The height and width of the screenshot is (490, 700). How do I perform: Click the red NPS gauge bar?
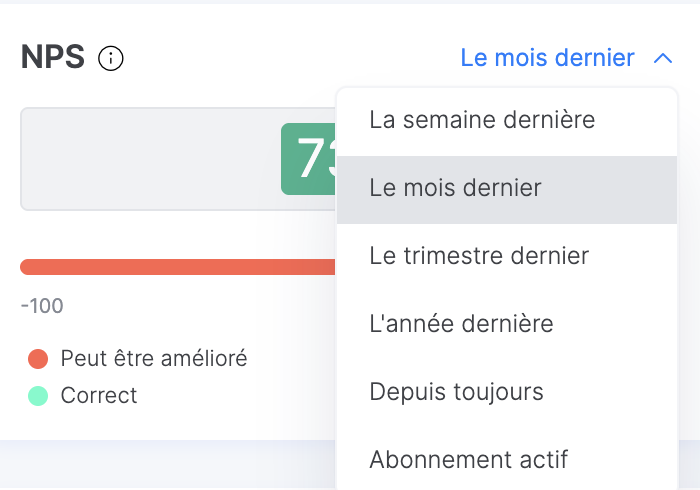[178, 267]
